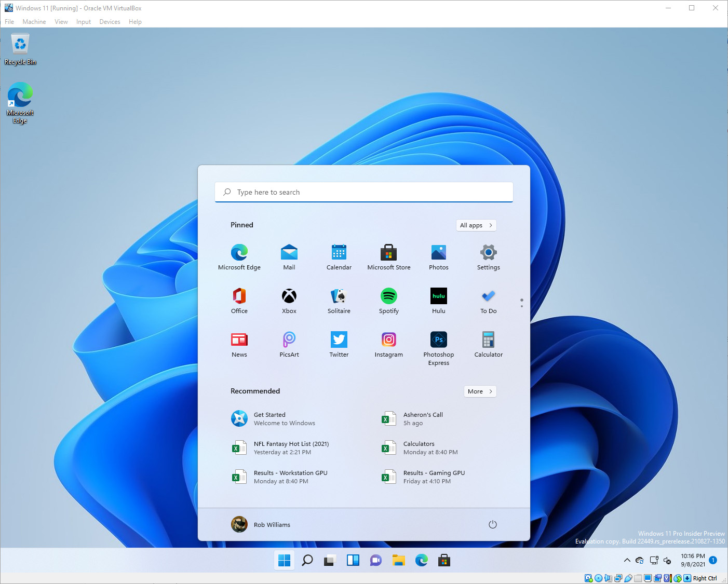Open the Widgets panel from taskbar

click(x=353, y=560)
